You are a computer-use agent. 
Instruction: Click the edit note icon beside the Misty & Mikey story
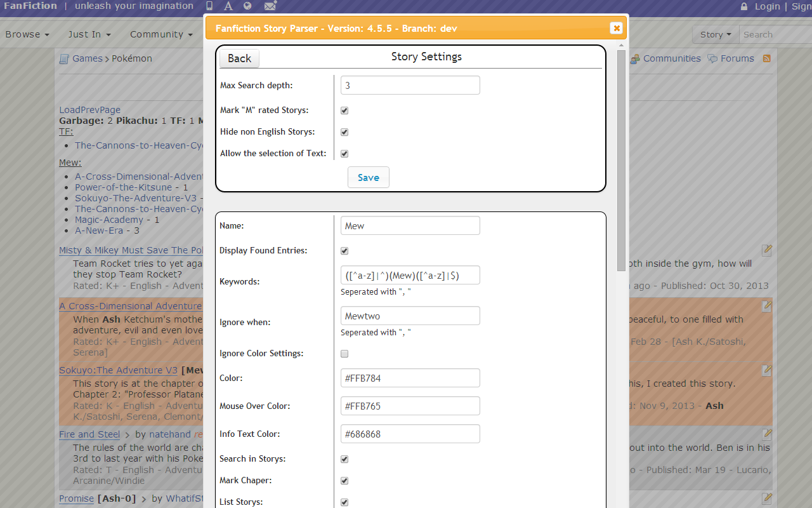pyautogui.click(x=767, y=250)
